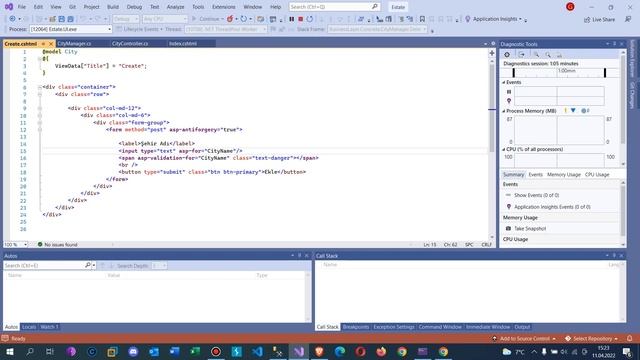Image resolution: width=640 pixels, height=360 pixels.
Task: Click Show Events (0 of 0) link
Action: coord(536,196)
